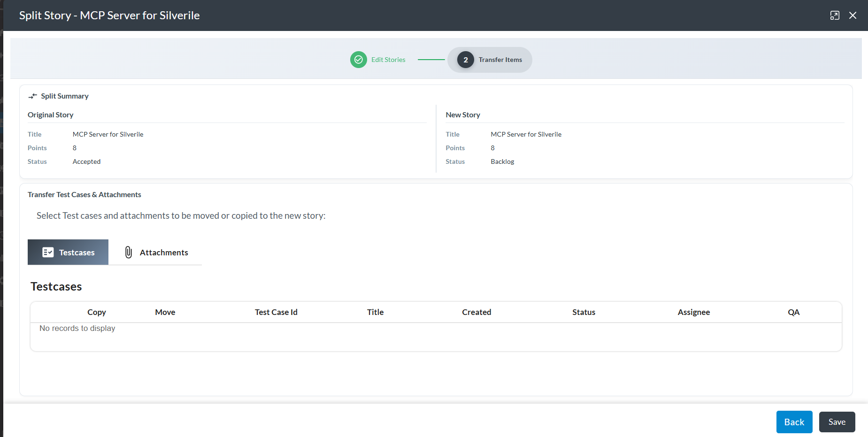Click the Assignee column header
This screenshot has height=437, width=868.
[x=694, y=312]
